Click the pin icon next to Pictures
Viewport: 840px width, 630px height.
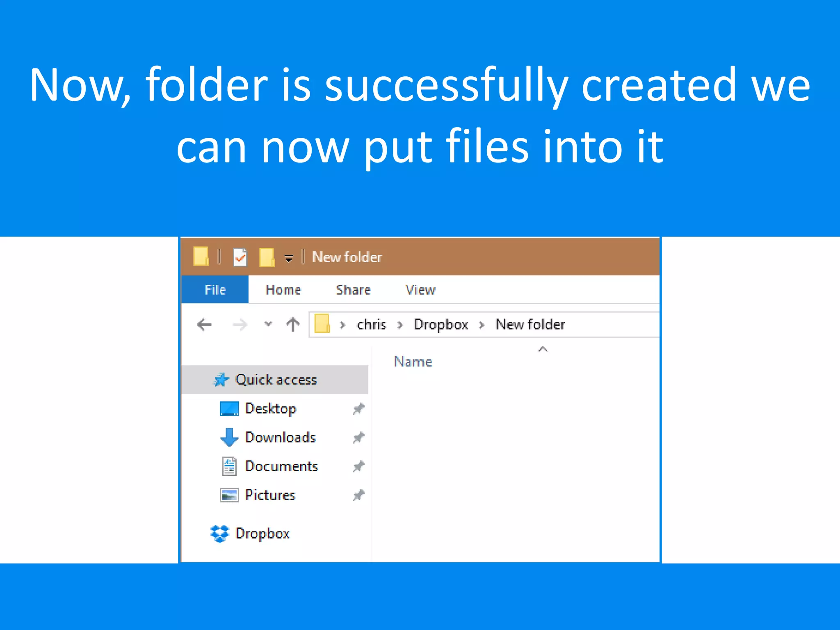[x=358, y=495]
